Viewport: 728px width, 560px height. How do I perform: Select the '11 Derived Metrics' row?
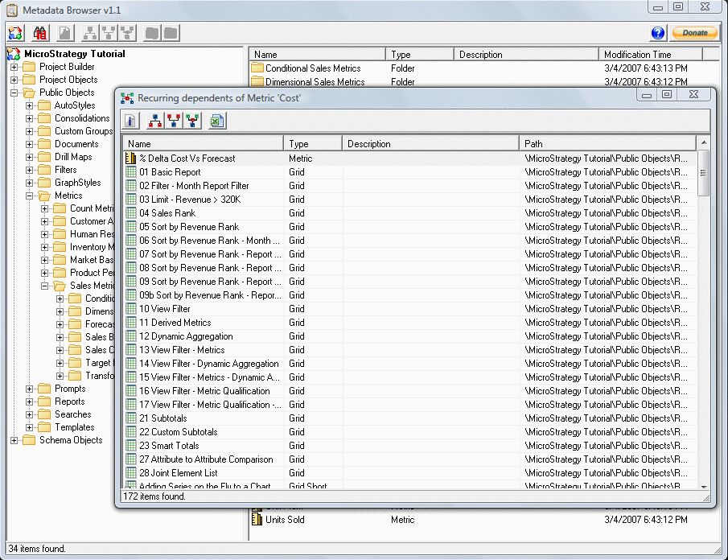pos(410,323)
